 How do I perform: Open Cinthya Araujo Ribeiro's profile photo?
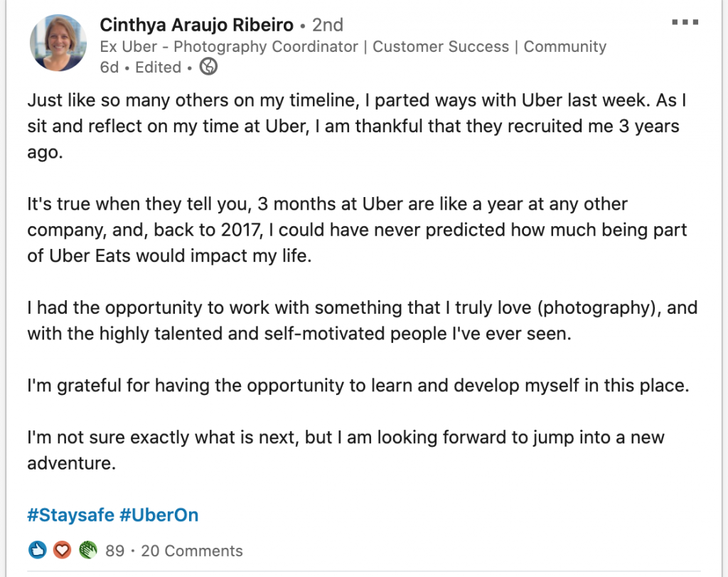tap(58, 43)
